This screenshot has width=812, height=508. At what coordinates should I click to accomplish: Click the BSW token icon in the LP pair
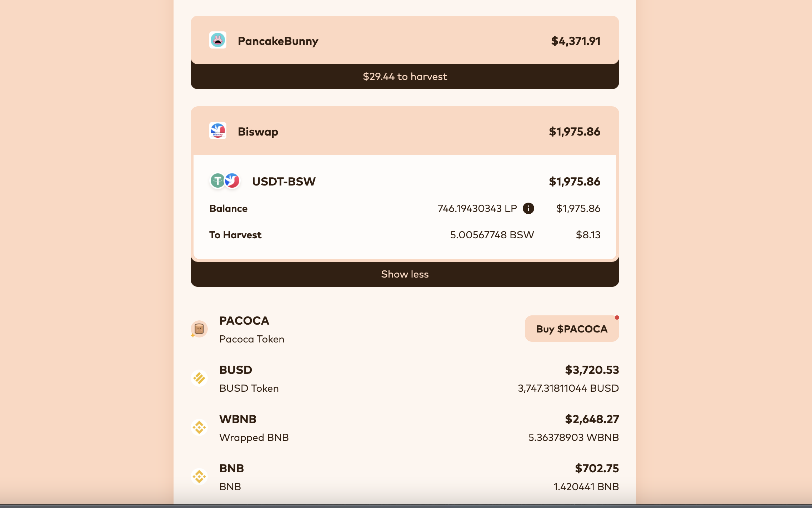click(x=233, y=181)
